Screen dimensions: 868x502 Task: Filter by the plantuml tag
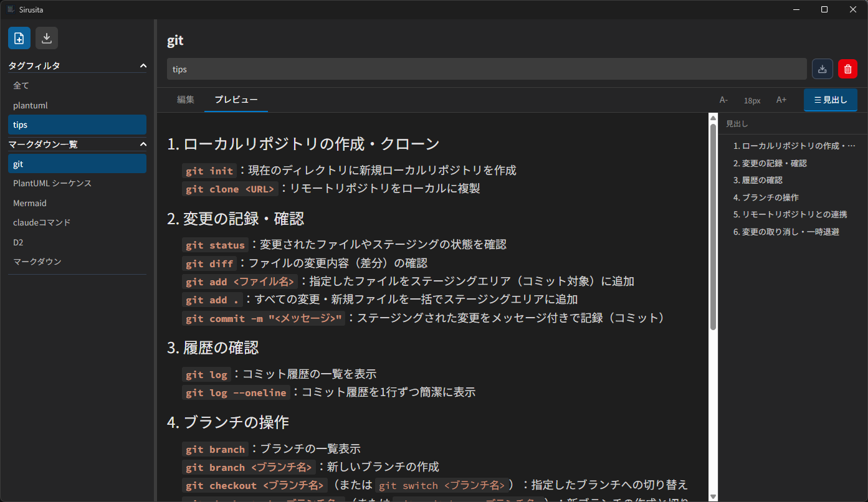pos(77,105)
